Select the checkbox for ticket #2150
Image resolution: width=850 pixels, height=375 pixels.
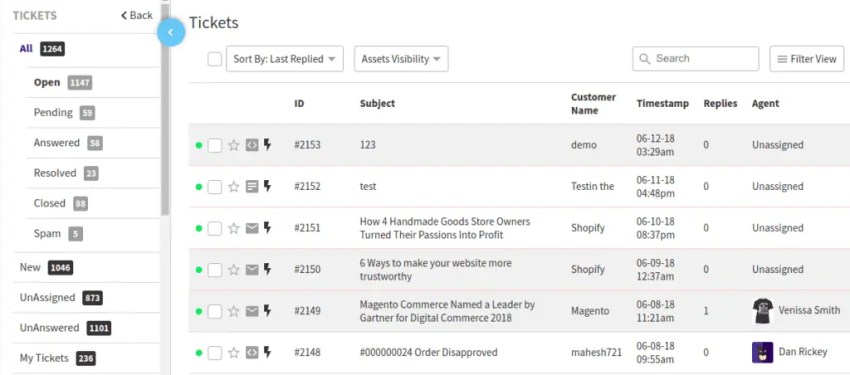click(215, 269)
